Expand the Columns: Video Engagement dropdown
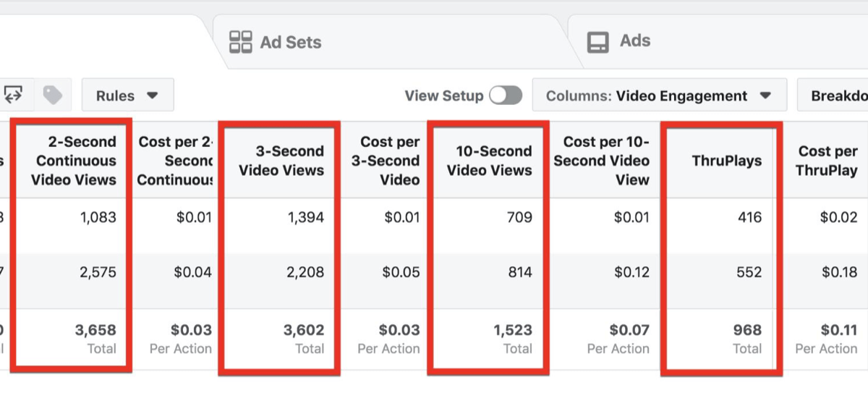The image size is (868, 414). click(659, 96)
